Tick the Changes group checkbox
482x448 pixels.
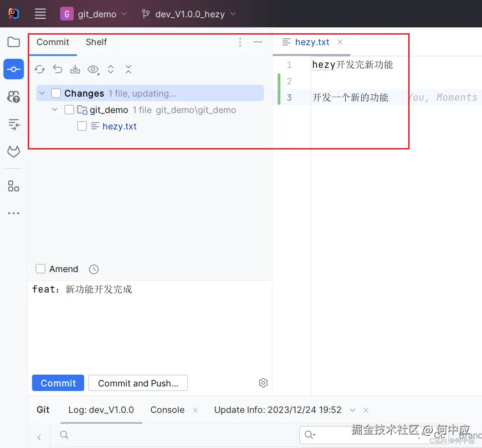[x=56, y=93]
